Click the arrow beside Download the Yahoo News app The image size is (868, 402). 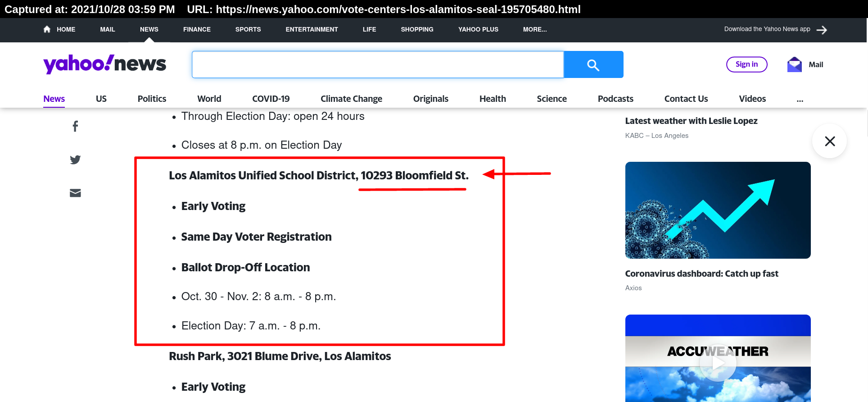click(822, 30)
